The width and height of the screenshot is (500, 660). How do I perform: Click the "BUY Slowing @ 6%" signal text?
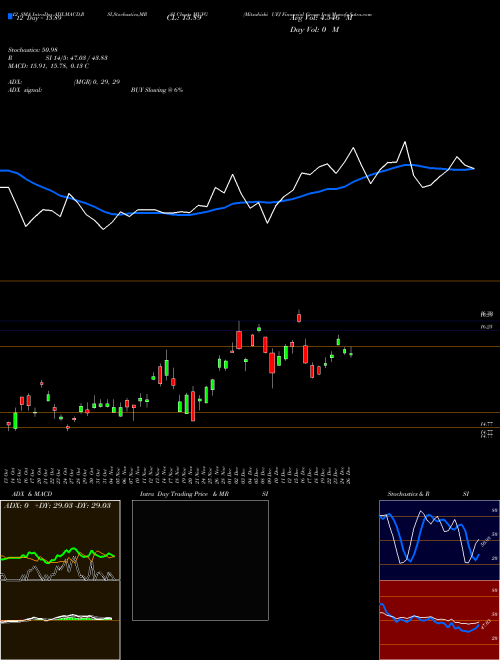coord(157,90)
